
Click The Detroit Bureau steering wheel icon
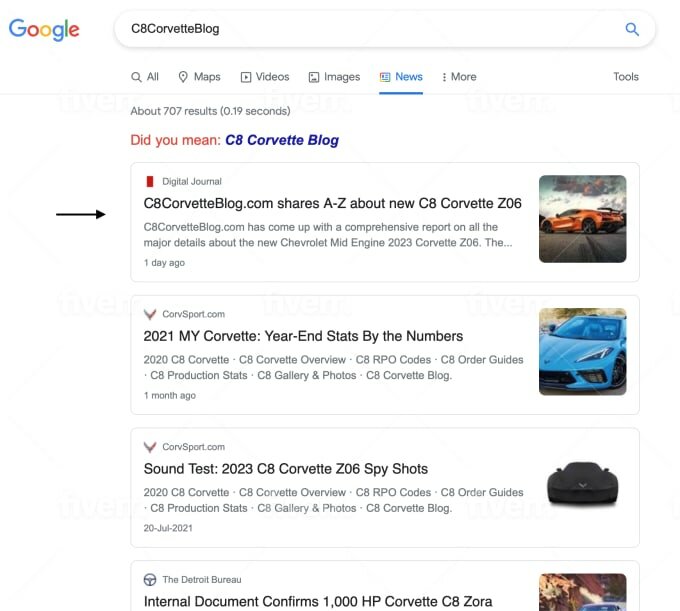pos(150,579)
